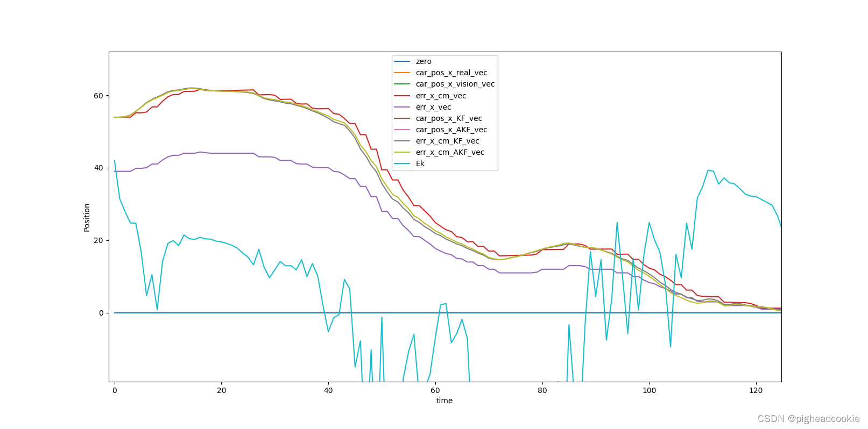868x429 pixels.
Task: Click the x-axis tick label '80'
Action: pyautogui.click(x=542, y=390)
